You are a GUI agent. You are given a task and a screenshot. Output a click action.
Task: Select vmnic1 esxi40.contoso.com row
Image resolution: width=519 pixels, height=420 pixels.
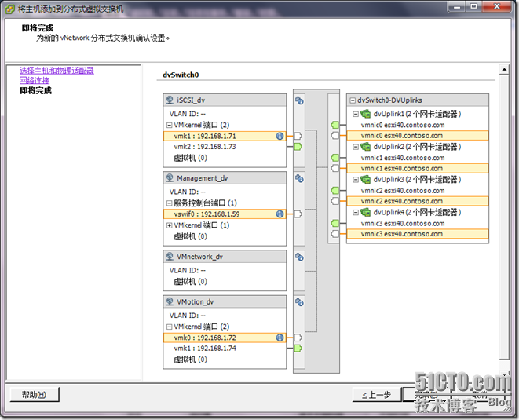pyautogui.click(x=418, y=158)
